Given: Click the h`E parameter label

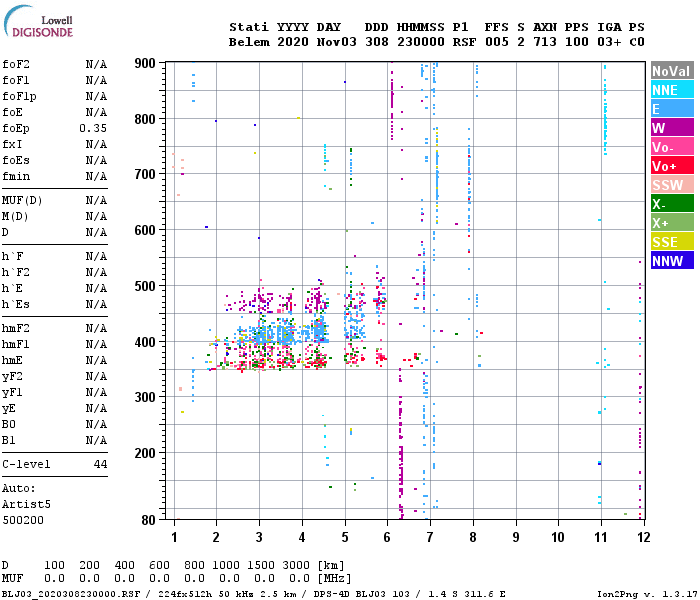Looking at the screenshot, I should [12, 288].
